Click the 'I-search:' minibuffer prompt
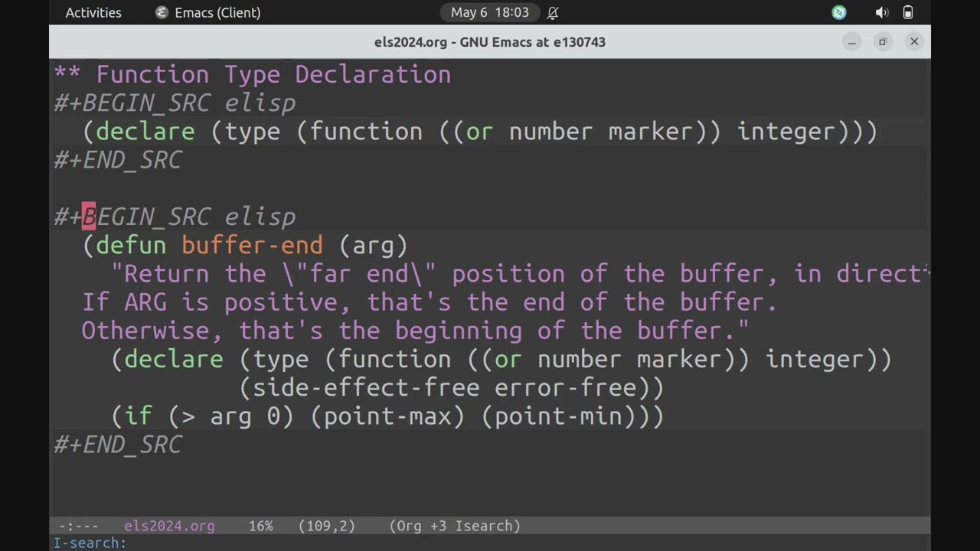Screen dimensions: 980x551 pos(90,543)
